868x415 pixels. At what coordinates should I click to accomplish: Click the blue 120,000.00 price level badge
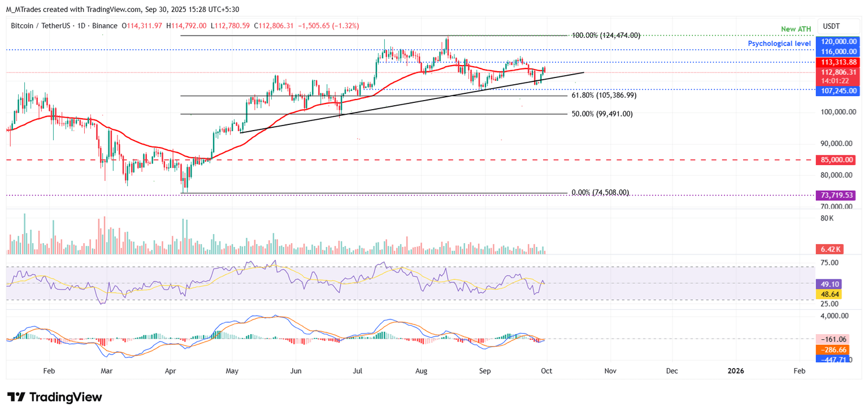point(838,41)
